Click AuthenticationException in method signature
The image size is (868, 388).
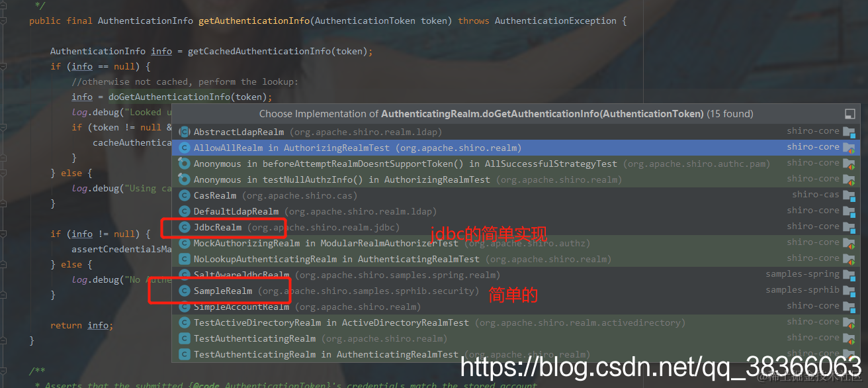pyautogui.click(x=555, y=21)
